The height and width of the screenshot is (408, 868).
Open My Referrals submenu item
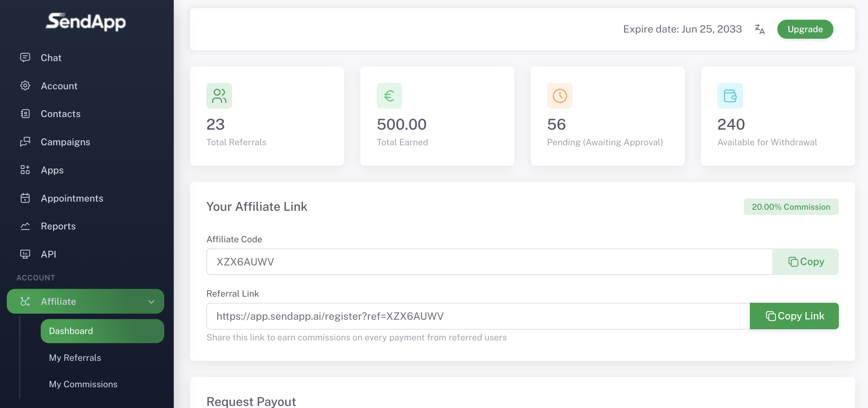[x=75, y=358]
